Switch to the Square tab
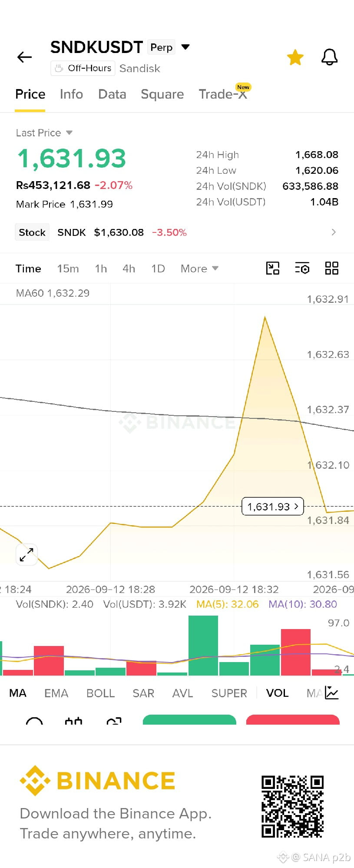354x868 pixels. (162, 94)
